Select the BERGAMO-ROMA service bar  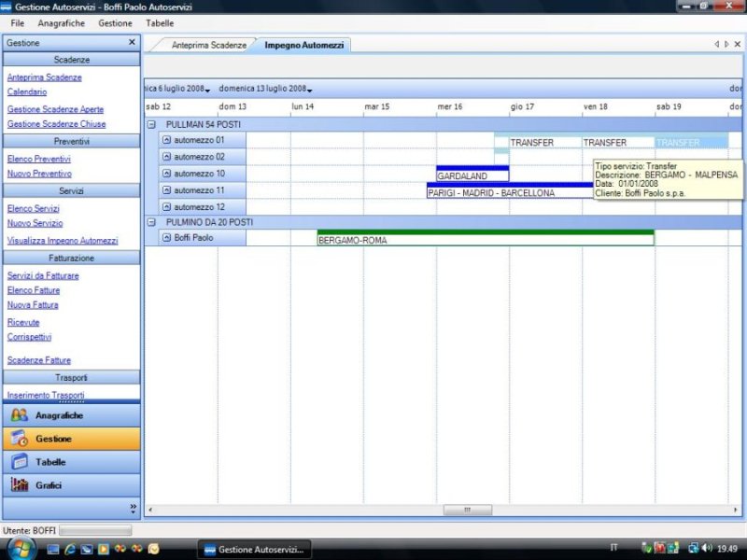click(x=486, y=240)
